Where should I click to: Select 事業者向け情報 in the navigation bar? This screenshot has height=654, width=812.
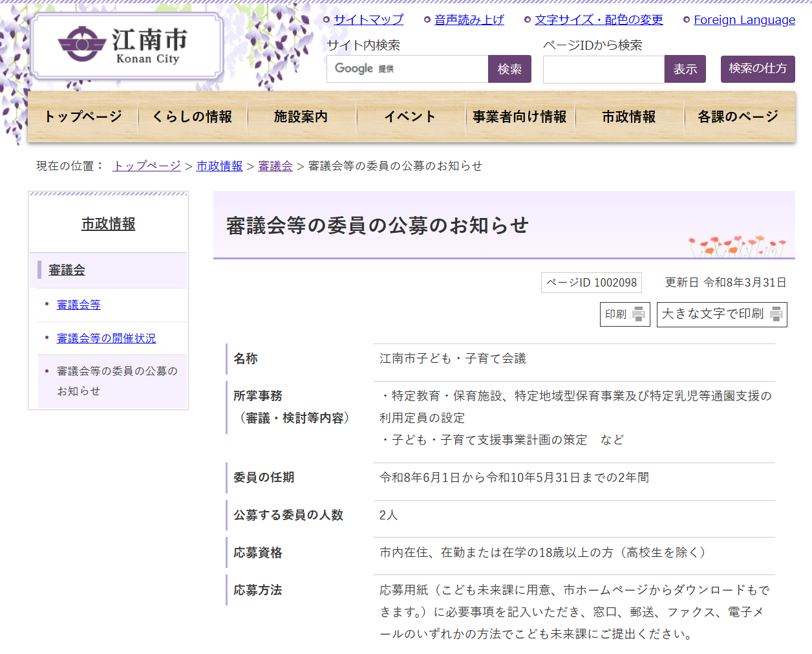(519, 117)
